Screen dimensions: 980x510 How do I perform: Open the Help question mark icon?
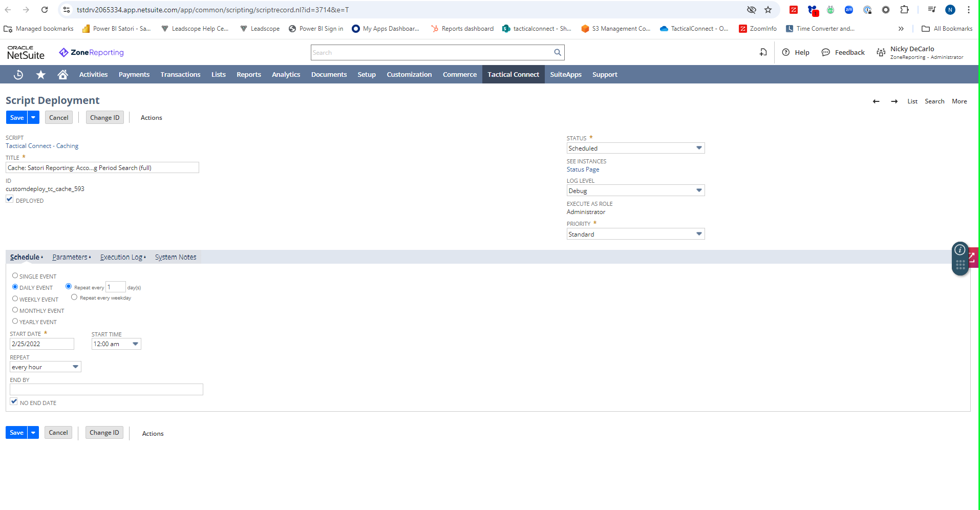(786, 52)
